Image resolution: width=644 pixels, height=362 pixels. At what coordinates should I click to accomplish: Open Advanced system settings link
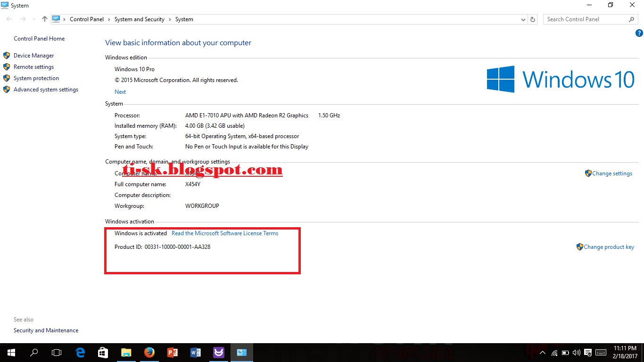pyautogui.click(x=46, y=90)
